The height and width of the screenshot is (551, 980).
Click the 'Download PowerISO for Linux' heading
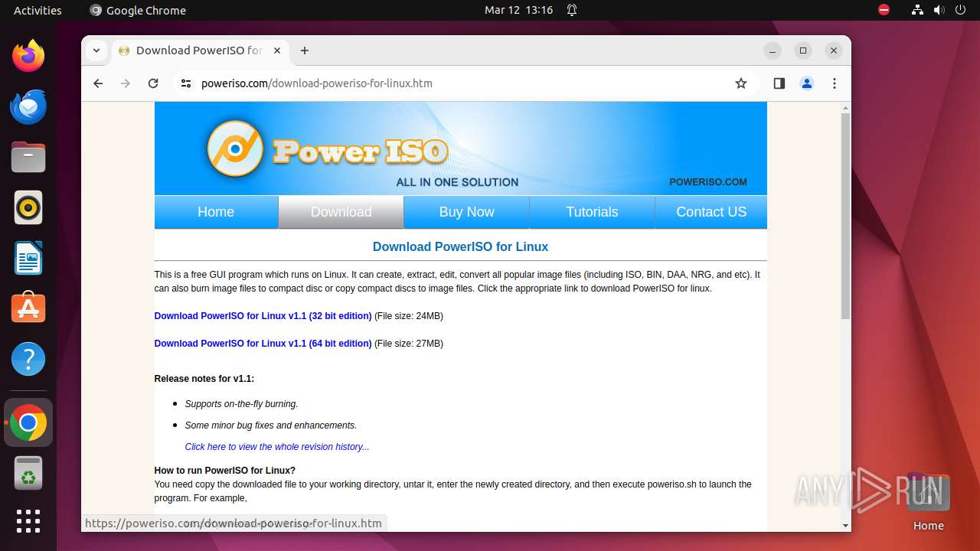tap(460, 246)
